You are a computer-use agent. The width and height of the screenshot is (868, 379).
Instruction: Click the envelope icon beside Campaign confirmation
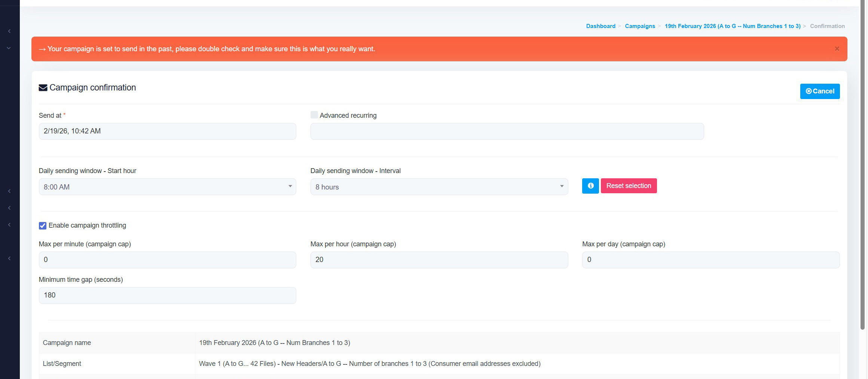point(43,88)
